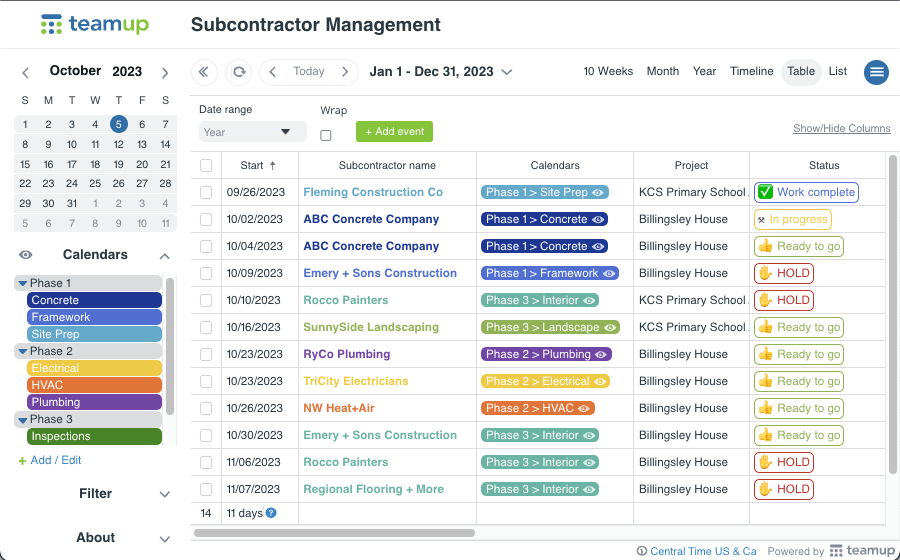900x560 pixels.
Task: Open the Add / Edit calendars link
Action: click(56, 460)
